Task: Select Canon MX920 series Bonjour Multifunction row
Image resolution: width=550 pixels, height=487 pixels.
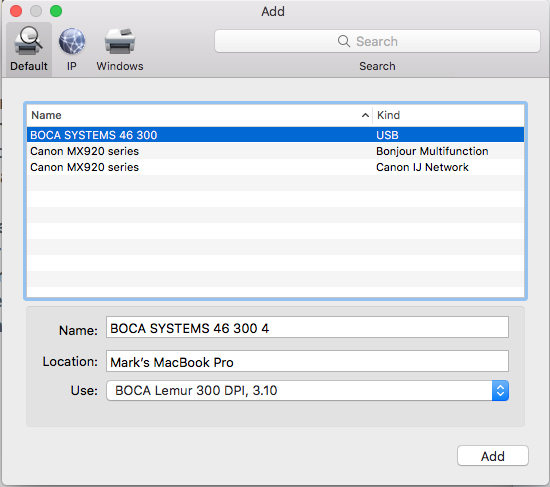Action: click(275, 151)
